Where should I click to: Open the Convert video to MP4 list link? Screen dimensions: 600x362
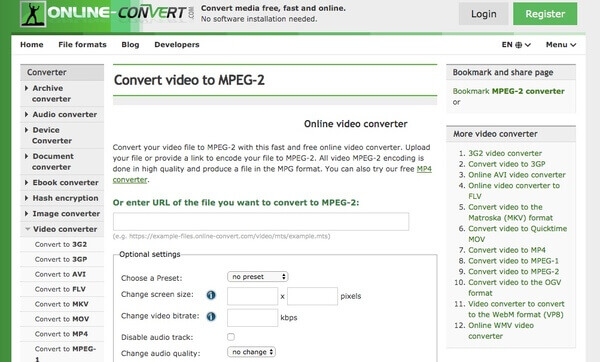[507, 250]
